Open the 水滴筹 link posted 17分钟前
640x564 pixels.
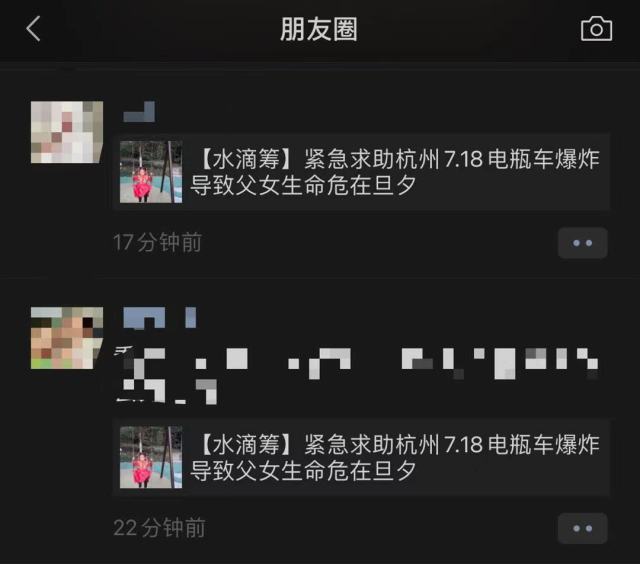361,172
